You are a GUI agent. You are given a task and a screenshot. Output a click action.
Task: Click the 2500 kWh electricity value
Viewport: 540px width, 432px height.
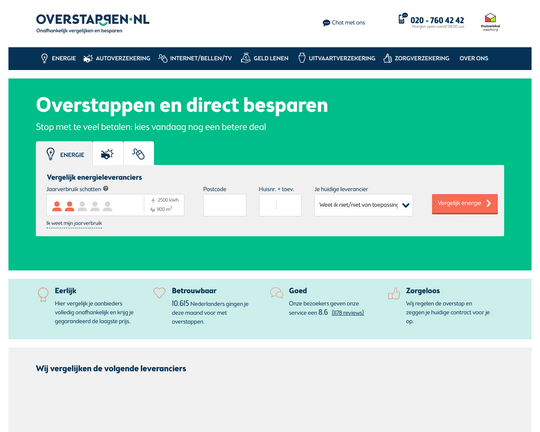(x=168, y=200)
